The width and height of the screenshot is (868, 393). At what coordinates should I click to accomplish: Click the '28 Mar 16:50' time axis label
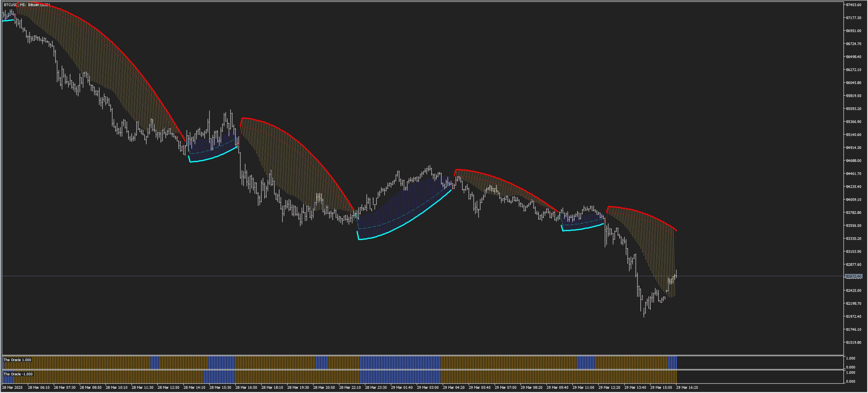[x=246, y=388]
